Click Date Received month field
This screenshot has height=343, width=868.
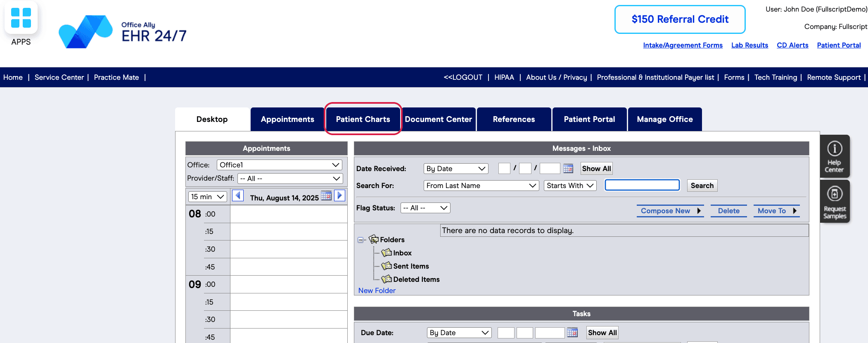point(504,169)
